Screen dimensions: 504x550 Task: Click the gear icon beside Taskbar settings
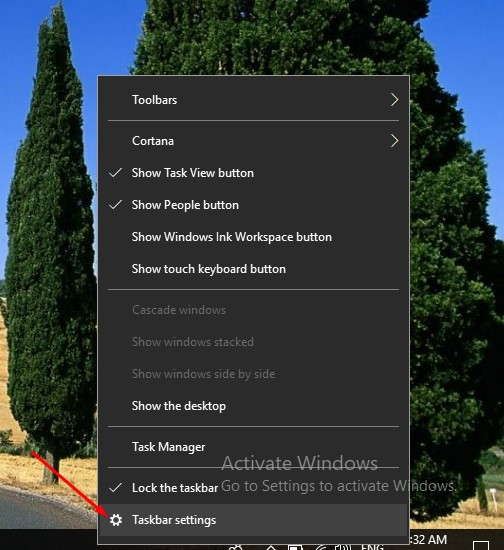pos(116,520)
